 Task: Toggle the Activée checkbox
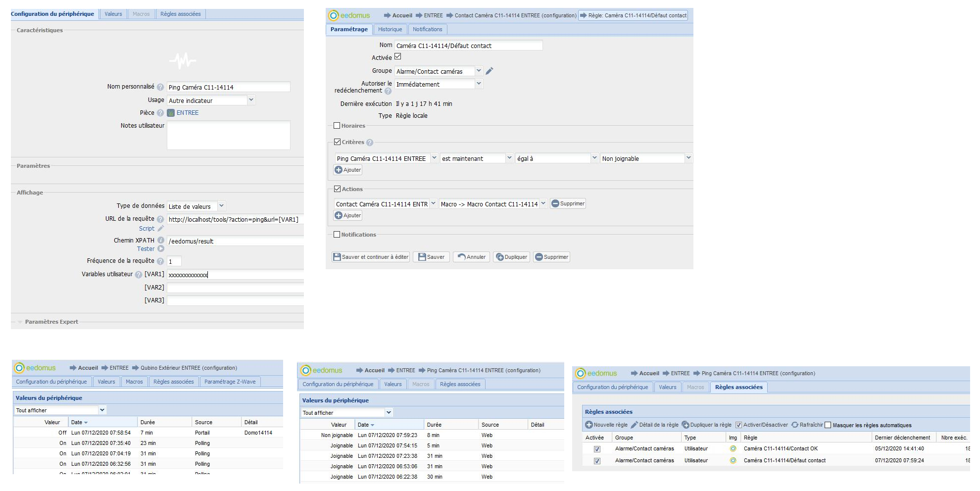coord(397,57)
